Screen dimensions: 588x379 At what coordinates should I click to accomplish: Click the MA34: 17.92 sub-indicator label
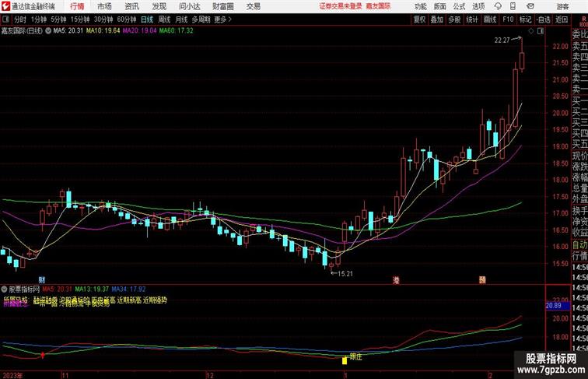(128, 290)
